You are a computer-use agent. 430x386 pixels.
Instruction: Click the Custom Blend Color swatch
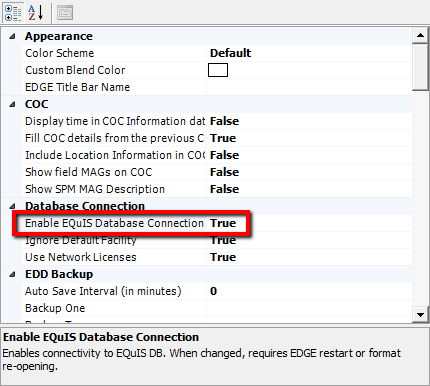click(218, 70)
